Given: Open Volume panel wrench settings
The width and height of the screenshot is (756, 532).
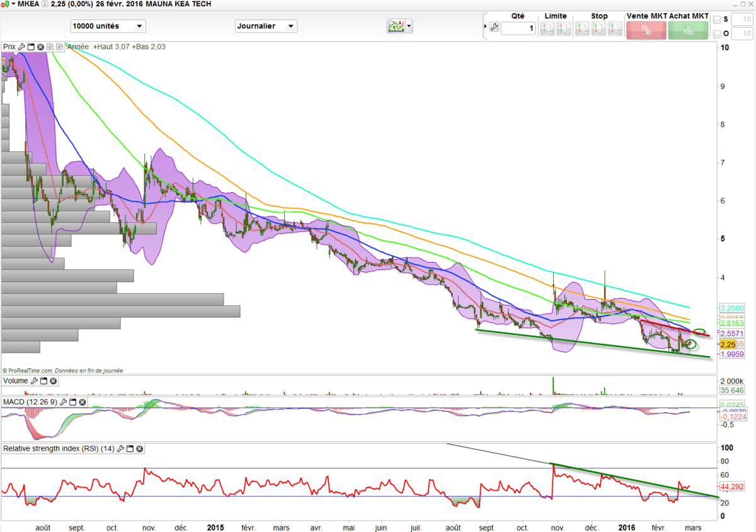Looking at the screenshot, I should pos(35,381).
